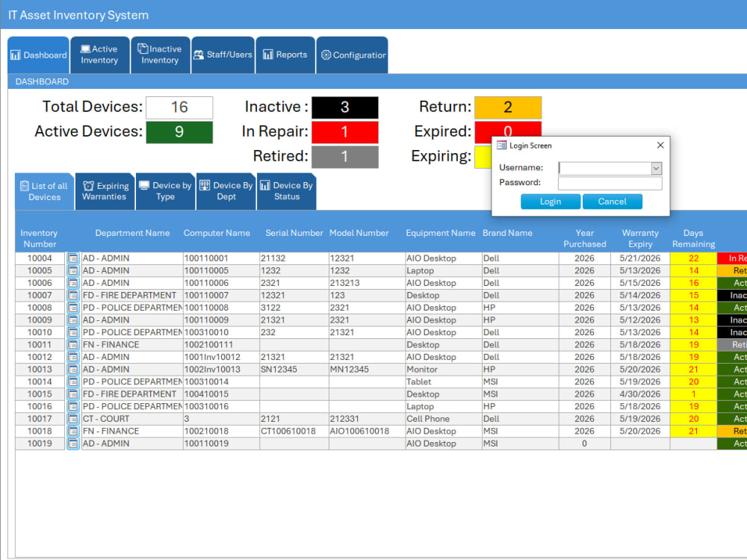Click the Year Purchased column header
Image resolution: width=747 pixels, height=560 pixels.
pos(585,239)
